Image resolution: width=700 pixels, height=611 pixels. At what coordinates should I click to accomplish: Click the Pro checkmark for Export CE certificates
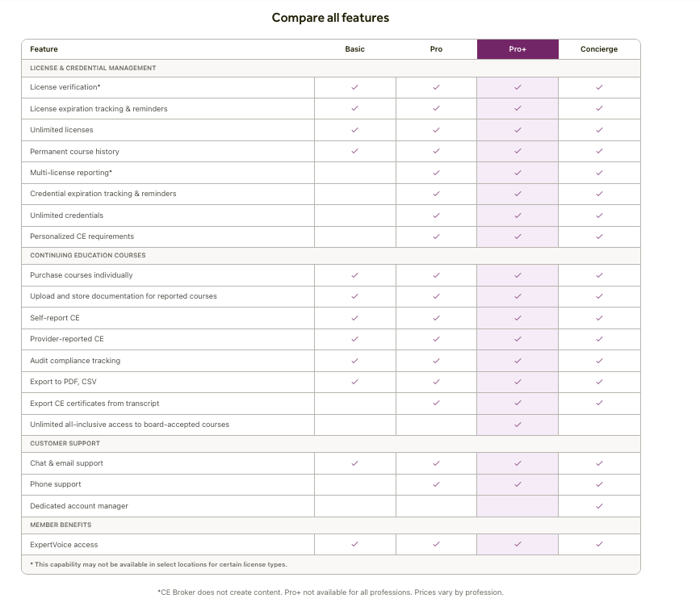(436, 403)
